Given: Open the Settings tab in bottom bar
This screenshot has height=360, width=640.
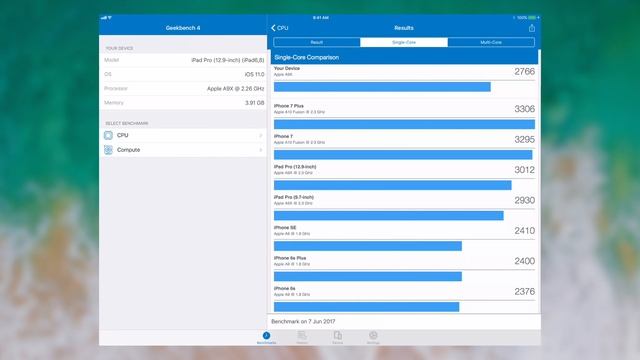Looking at the screenshot, I should 373,338.
